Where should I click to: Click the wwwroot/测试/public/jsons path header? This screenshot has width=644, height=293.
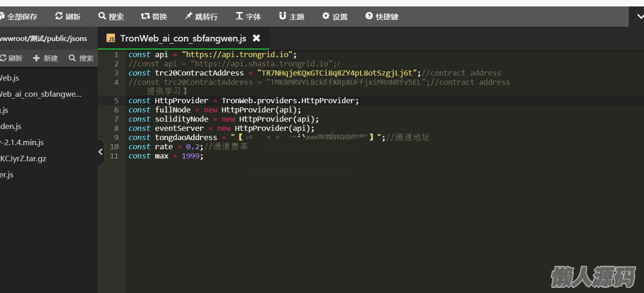pyautogui.click(x=43, y=39)
